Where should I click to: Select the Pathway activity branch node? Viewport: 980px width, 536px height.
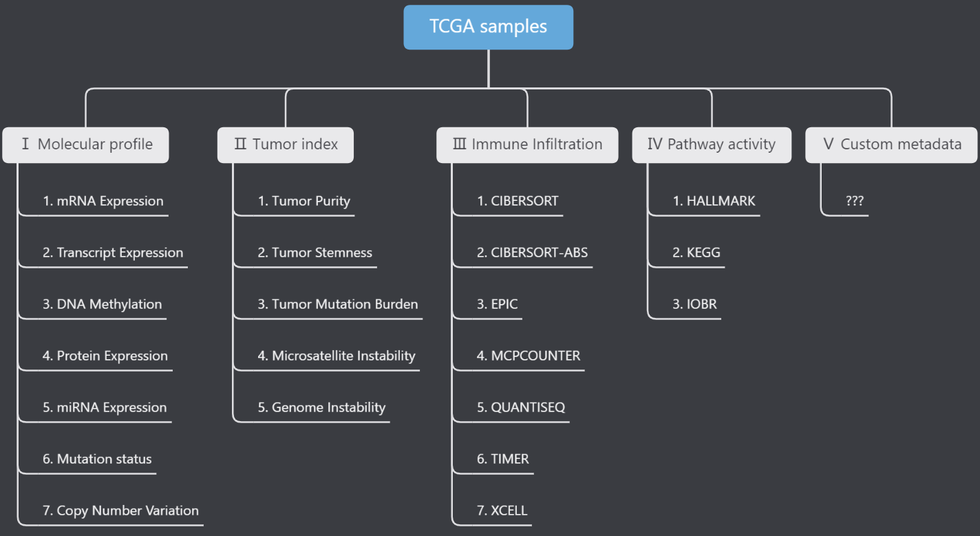[712, 144]
